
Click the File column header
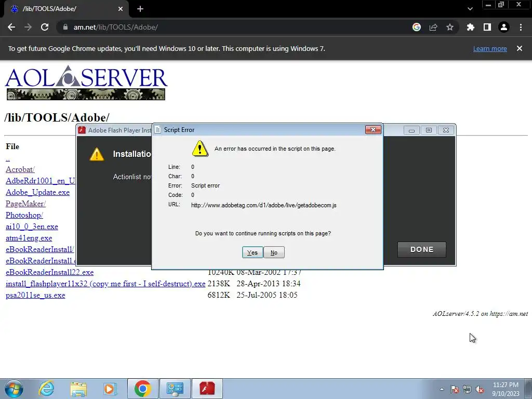click(x=12, y=147)
